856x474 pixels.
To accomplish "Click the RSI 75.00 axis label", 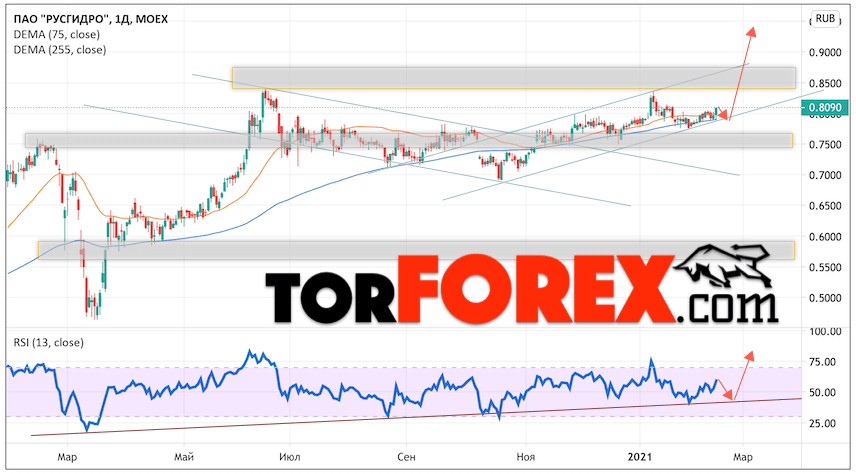I will [x=822, y=362].
